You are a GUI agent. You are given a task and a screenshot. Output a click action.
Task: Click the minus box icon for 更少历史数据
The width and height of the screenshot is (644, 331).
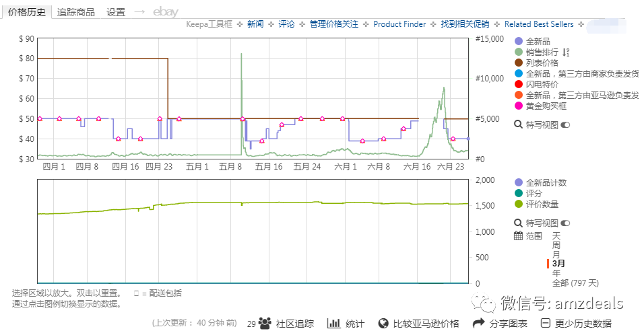tap(546, 323)
